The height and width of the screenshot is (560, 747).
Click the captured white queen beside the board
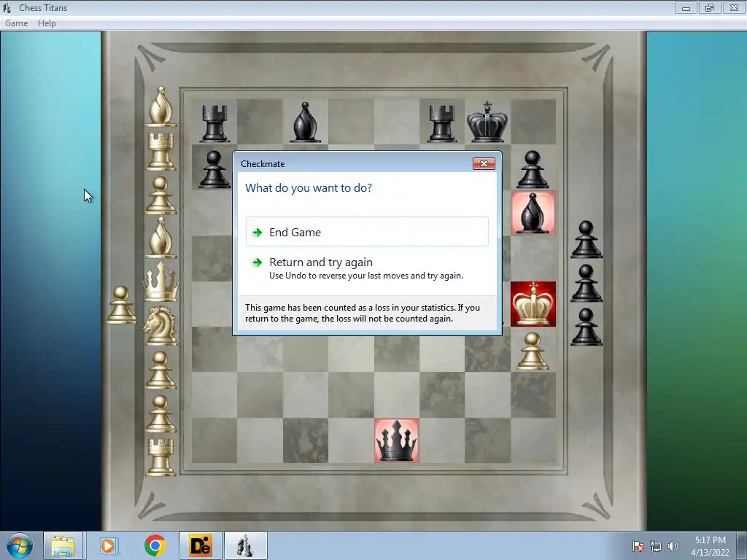161,281
